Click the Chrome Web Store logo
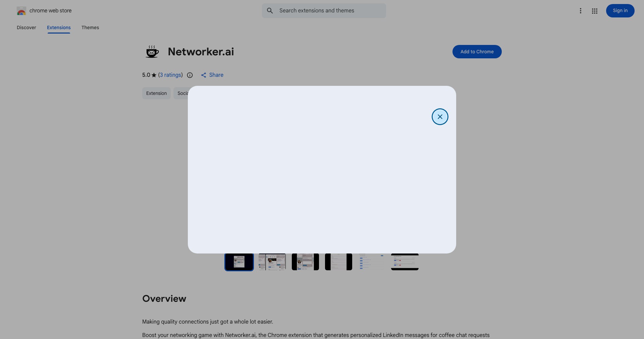 [x=21, y=11]
